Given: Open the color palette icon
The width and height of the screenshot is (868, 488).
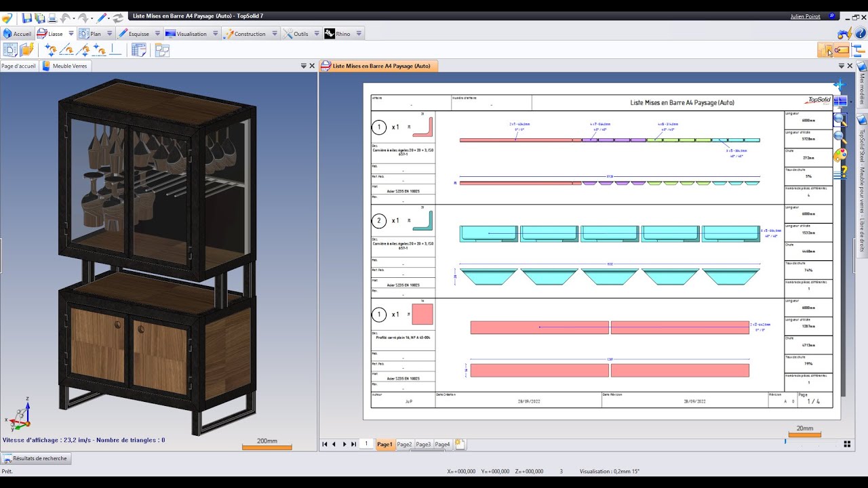Looking at the screenshot, I should tap(840, 155).
